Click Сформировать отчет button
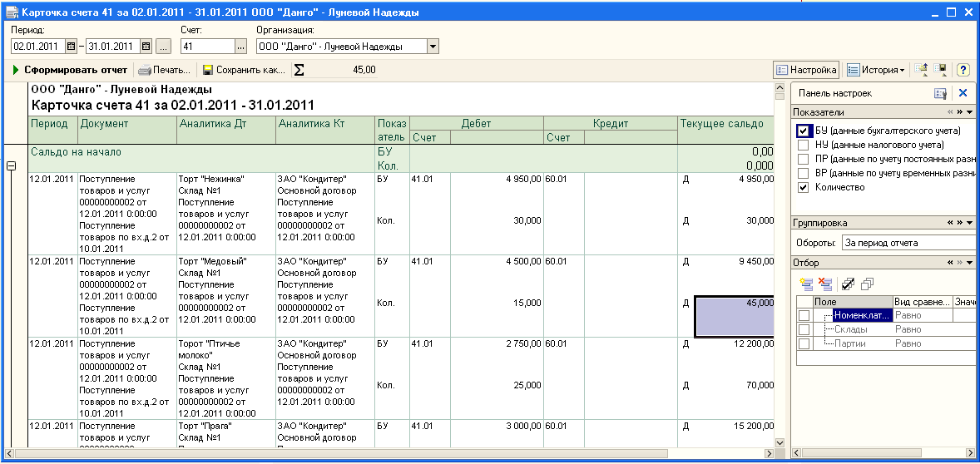Screen dimensions: 980x464 71,70
